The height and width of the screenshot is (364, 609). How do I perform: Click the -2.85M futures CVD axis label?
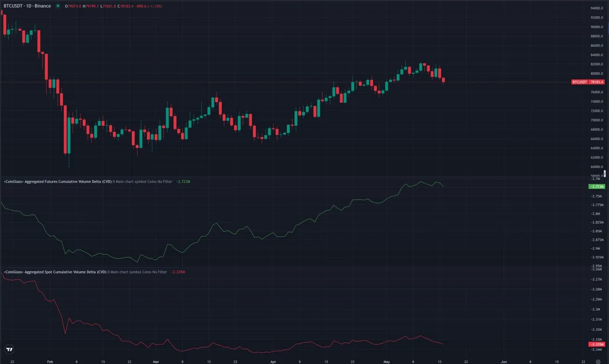pyautogui.click(x=597, y=231)
